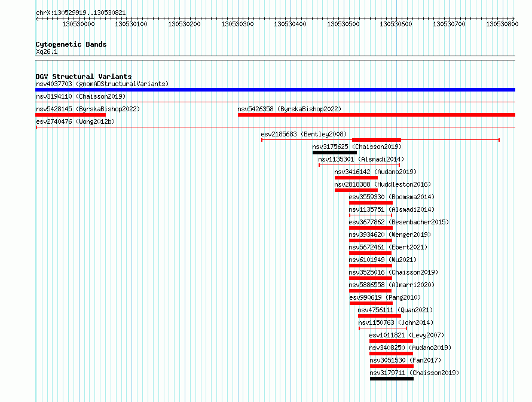The height and width of the screenshot is (402, 532).
Task: Click the red bar under nsv3408250
Action: point(391,354)
